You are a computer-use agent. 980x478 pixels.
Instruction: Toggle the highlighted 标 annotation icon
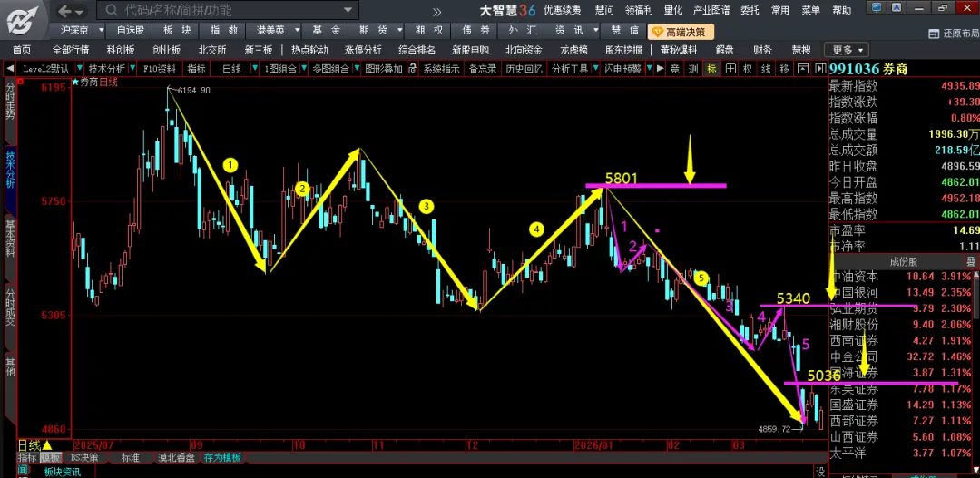711,69
